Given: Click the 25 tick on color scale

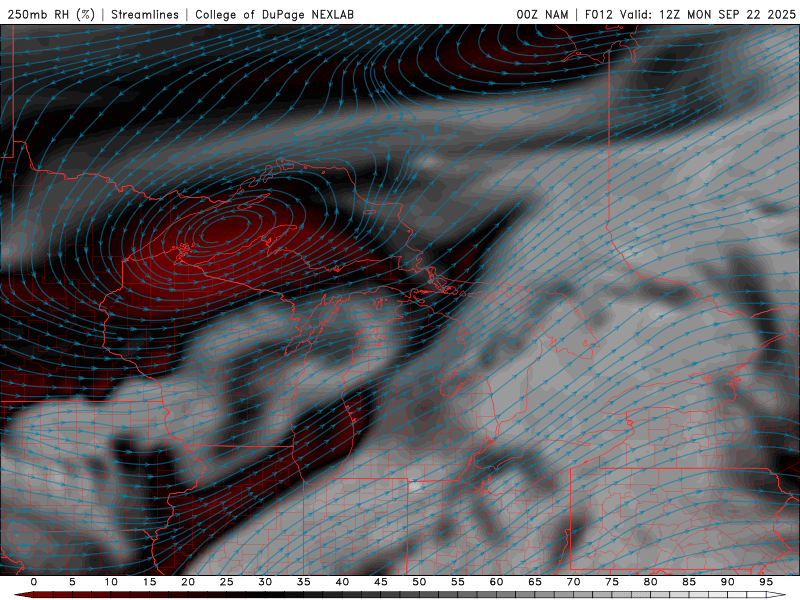Looking at the screenshot, I should pos(227,582).
